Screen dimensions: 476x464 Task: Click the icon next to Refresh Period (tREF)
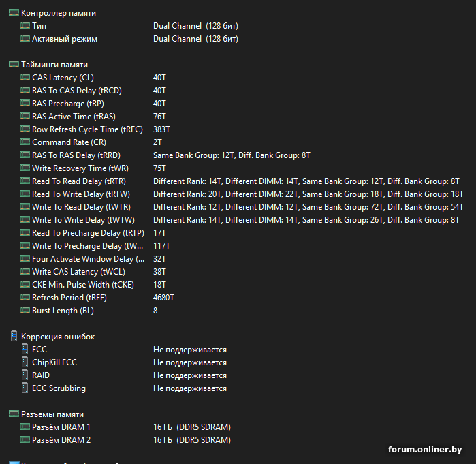pos(25,297)
